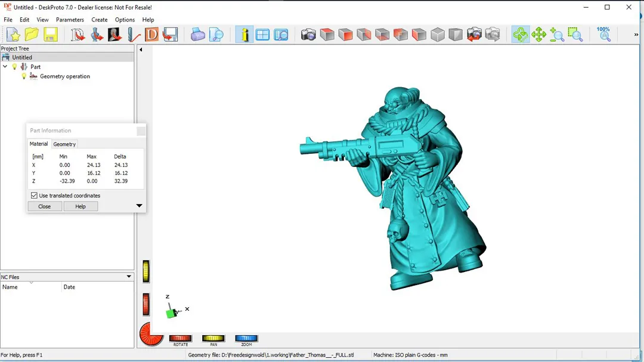Select the dark gray cube view

point(456,35)
